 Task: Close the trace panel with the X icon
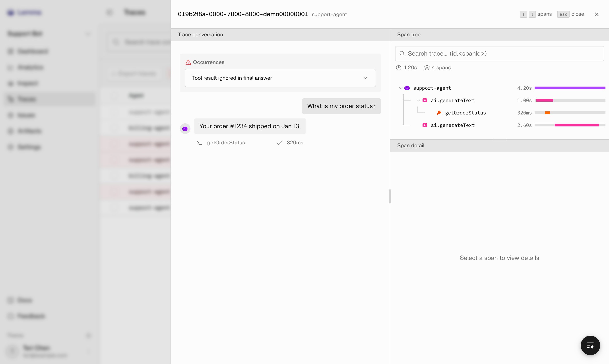(597, 14)
